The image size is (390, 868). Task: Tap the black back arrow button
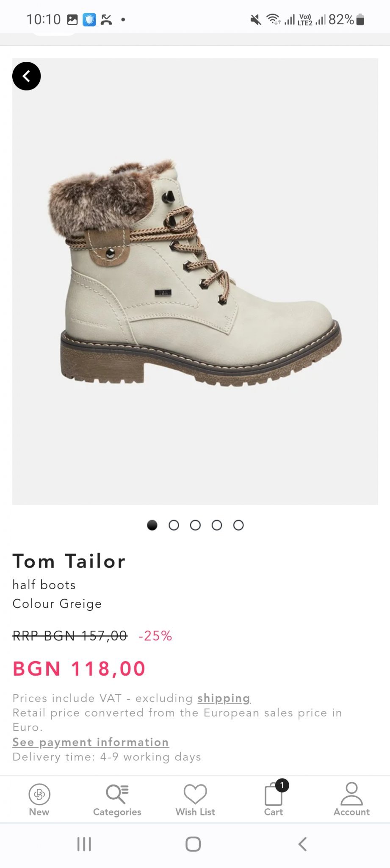point(26,76)
